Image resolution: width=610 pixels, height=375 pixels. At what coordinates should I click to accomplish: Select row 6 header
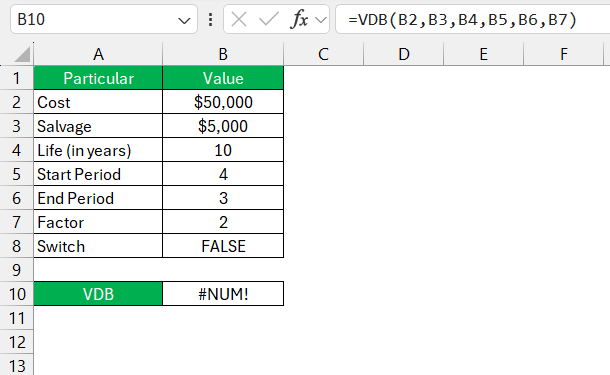(x=16, y=198)
